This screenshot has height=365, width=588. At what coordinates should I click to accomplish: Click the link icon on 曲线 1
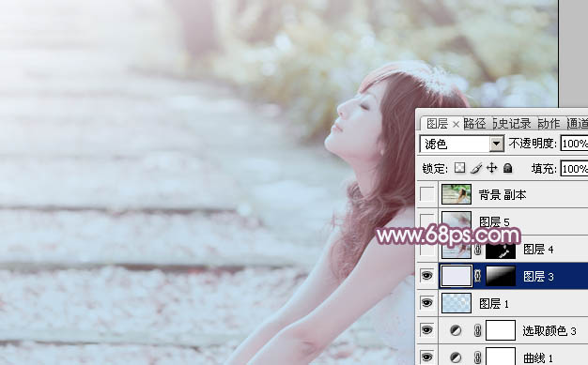(x=477, y=357)
